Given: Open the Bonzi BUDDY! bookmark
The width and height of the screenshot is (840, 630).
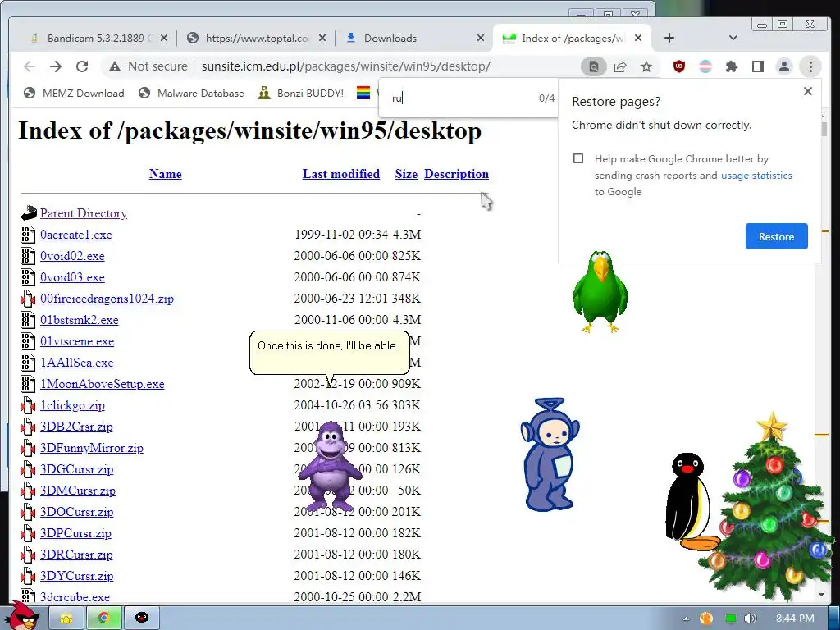Looking at the screenshot, I should (x=300, y=94).
